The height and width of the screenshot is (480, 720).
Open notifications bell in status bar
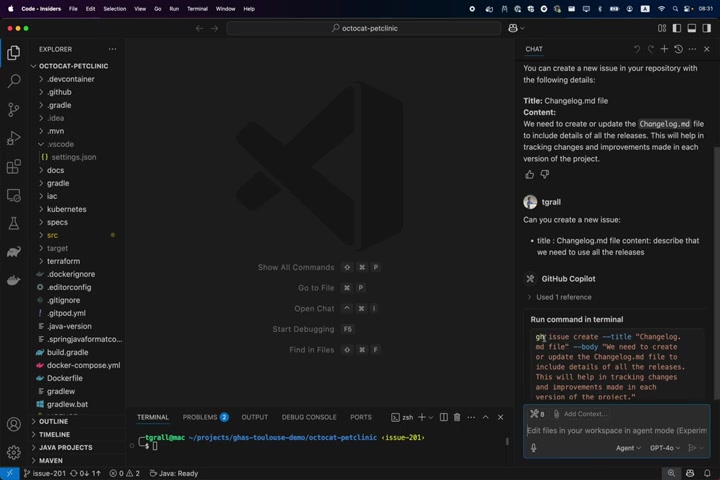[x=707, y=473]
